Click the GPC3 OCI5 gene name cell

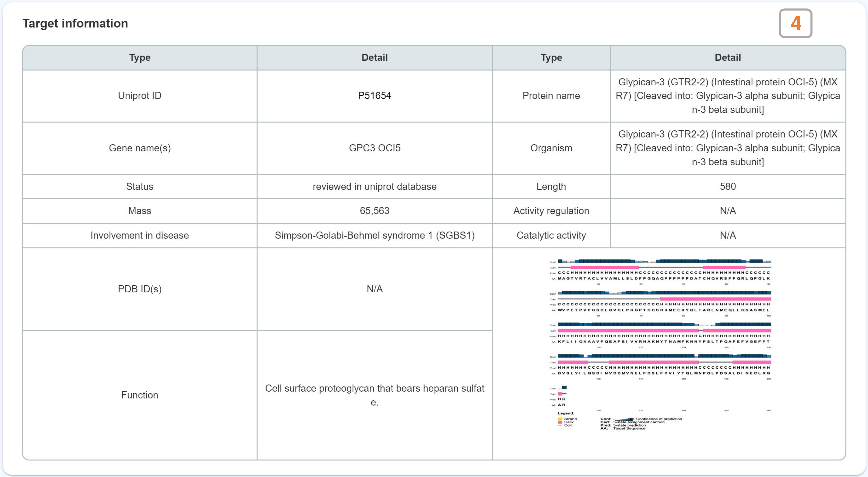(x=374, y=148)
